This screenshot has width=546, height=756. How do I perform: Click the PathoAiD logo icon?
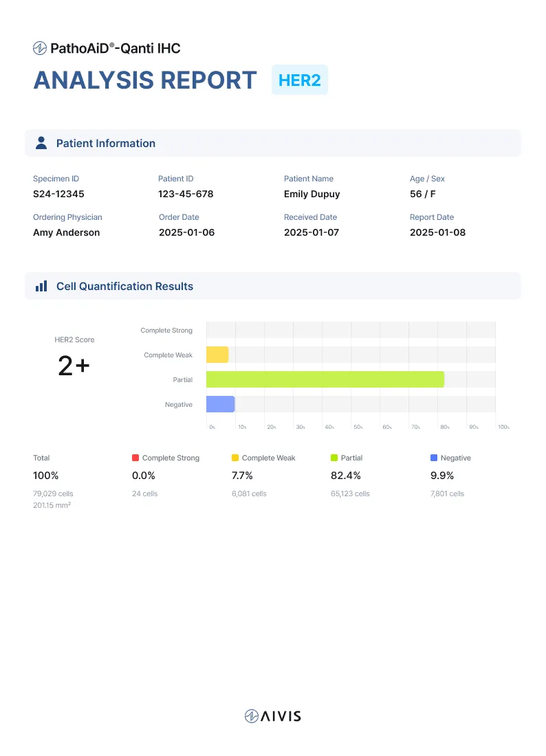coord(40,48)
